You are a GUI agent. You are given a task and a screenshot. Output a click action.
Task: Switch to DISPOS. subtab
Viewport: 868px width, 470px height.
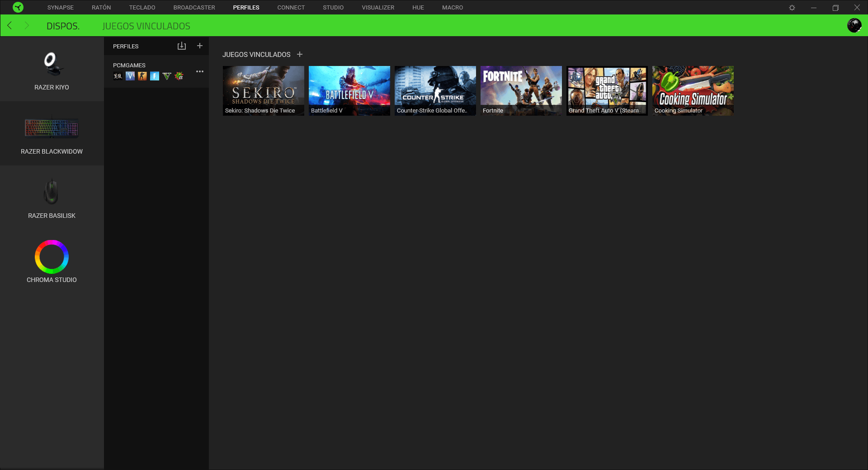(63, 26)
